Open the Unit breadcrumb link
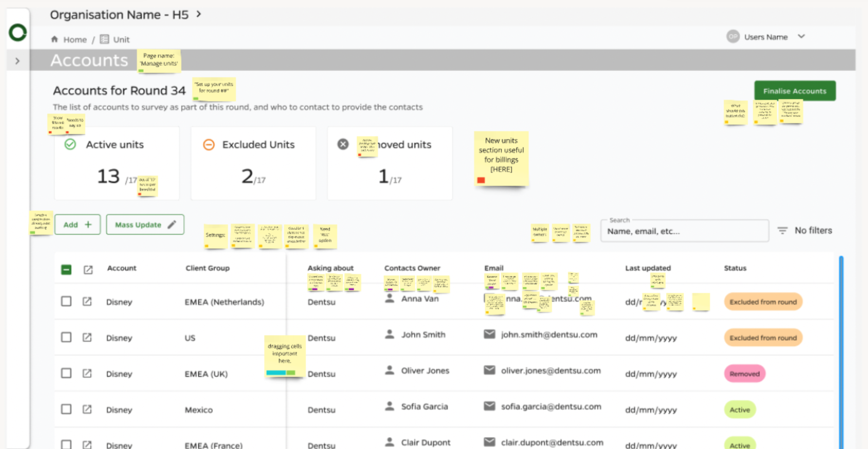The height and width of the screenshot is (449, 868). (x=121, y=40)
